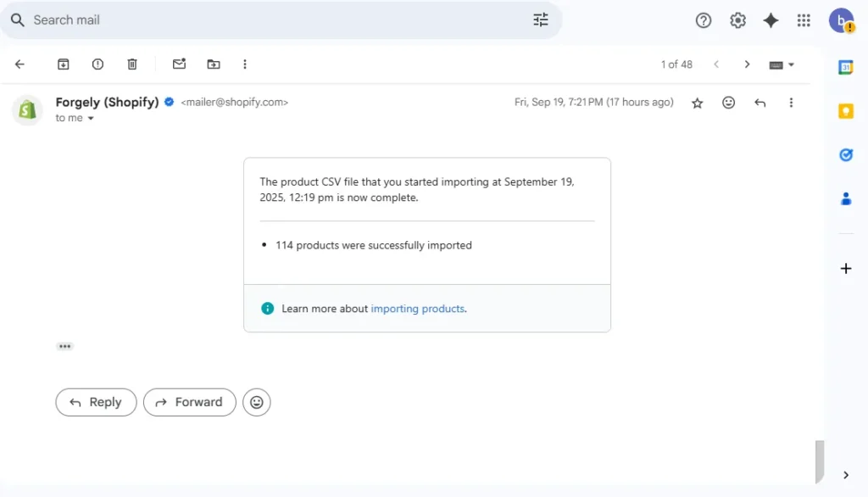Click the 'importing products' link

click(418, 309)
